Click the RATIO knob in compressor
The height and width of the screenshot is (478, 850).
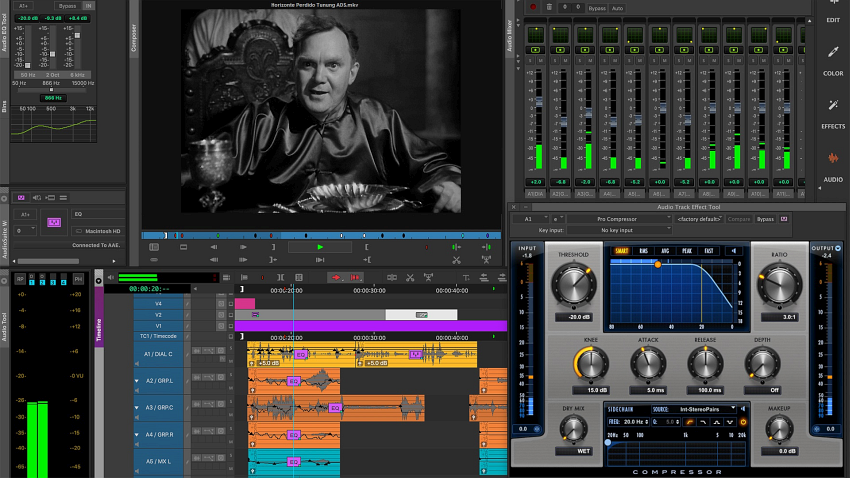pyautogui.click(x=780, y=284)
